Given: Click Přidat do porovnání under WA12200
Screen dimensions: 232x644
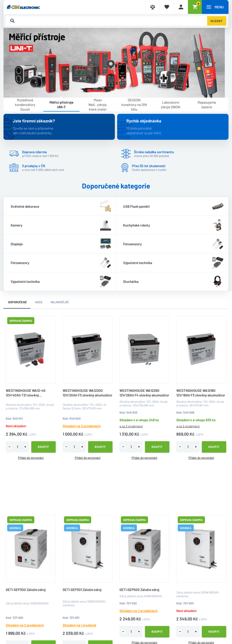Looking at the screenshot, I should pos(88,458).
